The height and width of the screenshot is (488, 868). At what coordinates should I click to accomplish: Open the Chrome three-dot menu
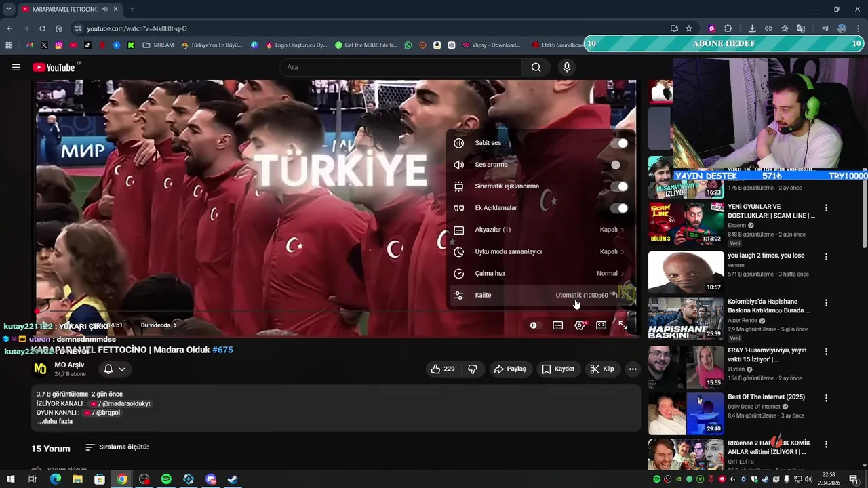858,28
